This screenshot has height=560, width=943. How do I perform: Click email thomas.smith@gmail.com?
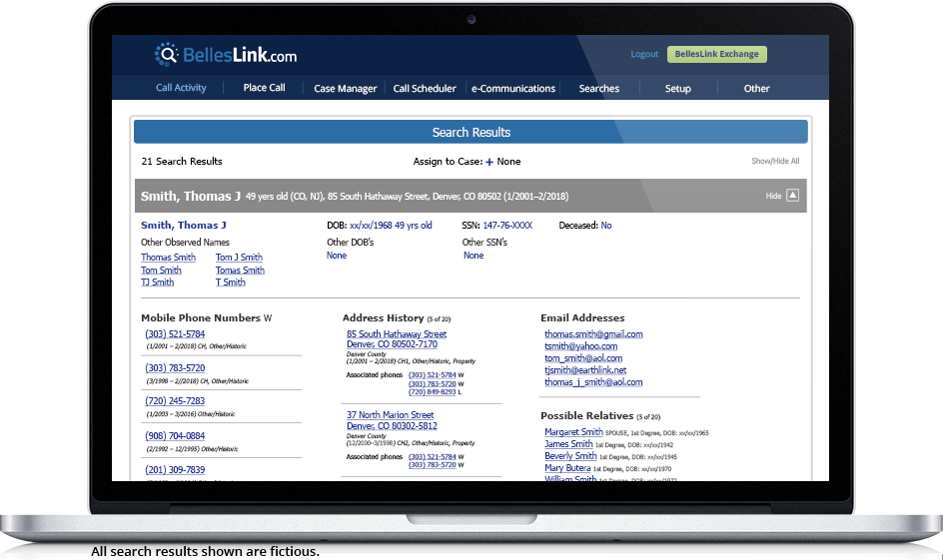click(x=593, y=334)
